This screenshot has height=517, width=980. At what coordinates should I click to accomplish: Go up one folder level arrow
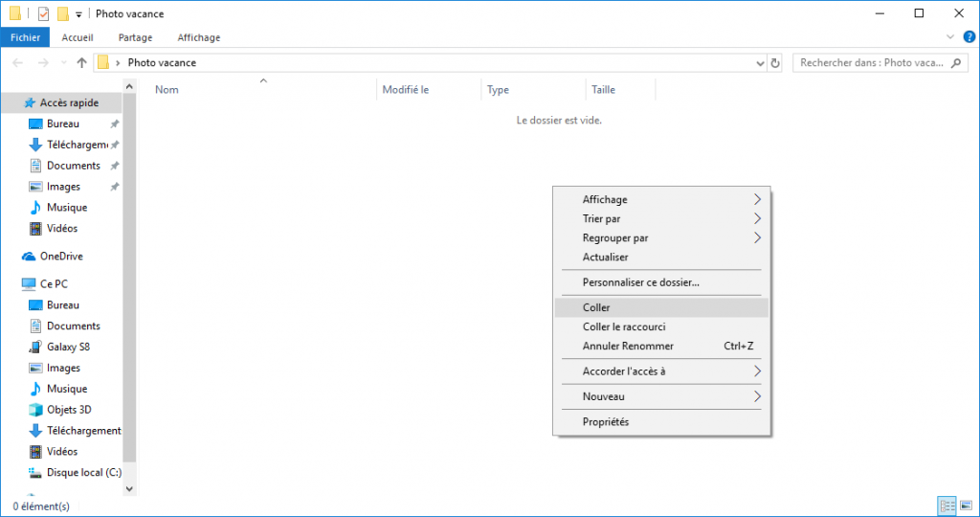pyautogui.click(x=81, y=63)
